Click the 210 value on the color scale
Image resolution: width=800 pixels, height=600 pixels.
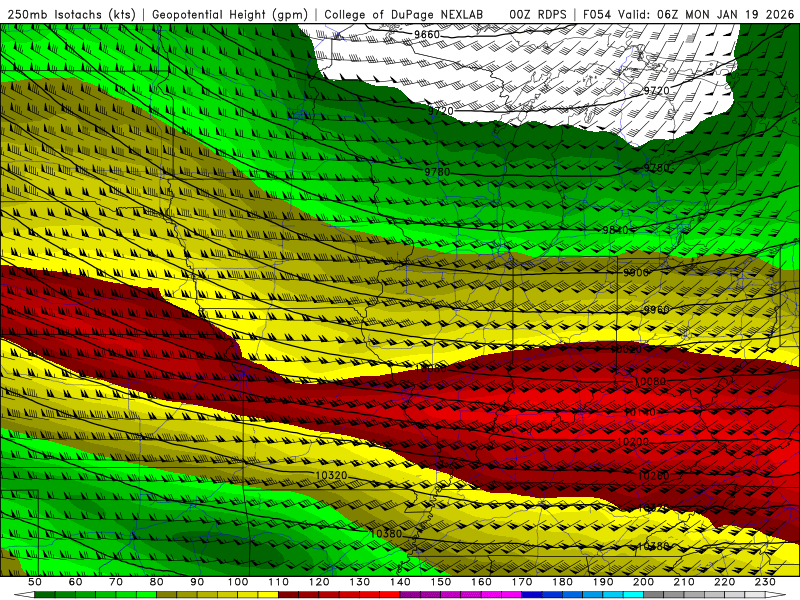coord(684,582)
